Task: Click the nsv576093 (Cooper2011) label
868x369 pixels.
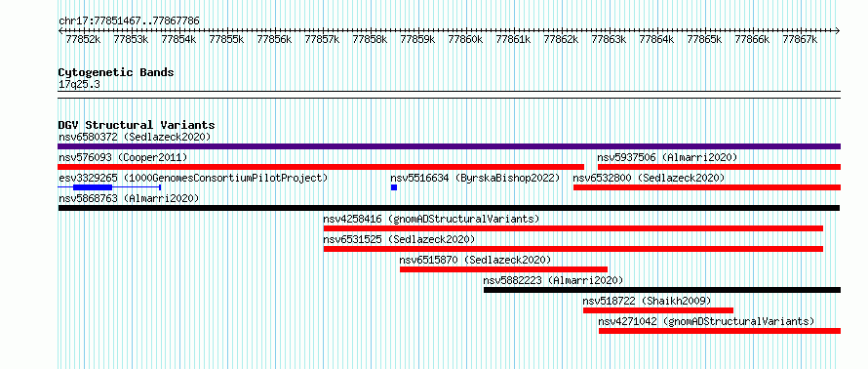Action: click(x=123, y=157)
